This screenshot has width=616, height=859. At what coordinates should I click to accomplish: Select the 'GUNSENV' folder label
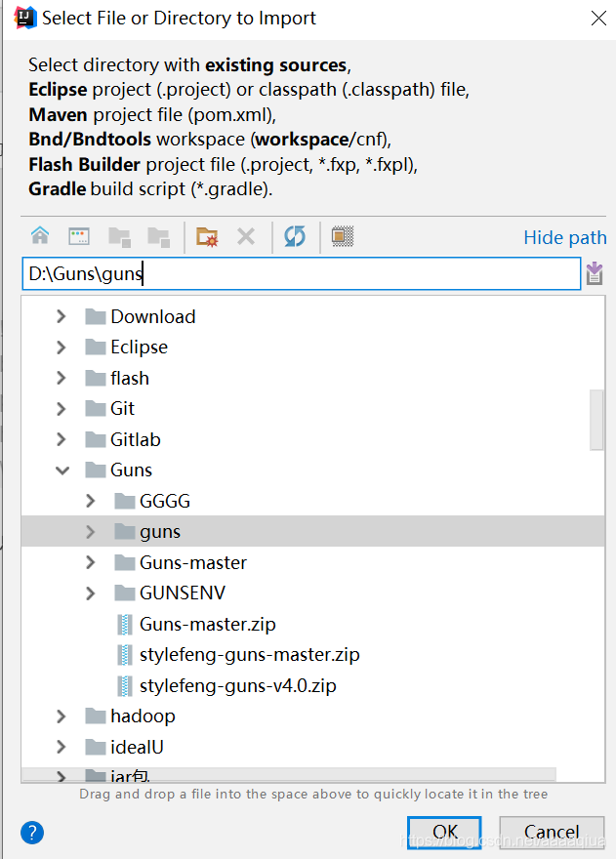(183, 593)
